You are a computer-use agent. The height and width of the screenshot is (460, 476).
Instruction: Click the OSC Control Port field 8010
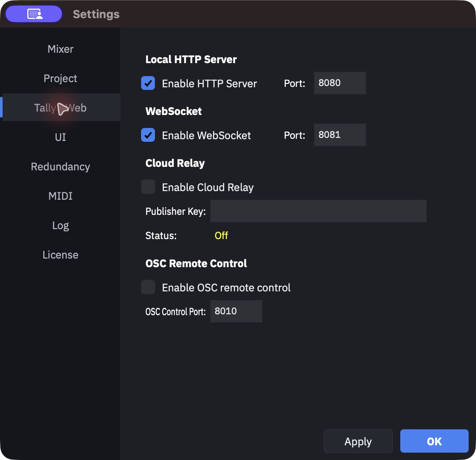(236, 311)
